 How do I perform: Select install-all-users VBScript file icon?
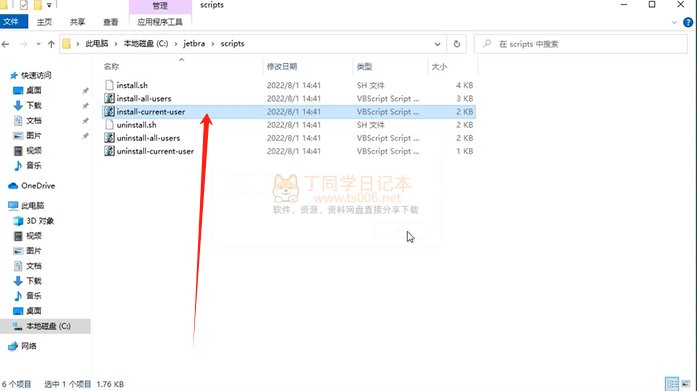point(109,98)
